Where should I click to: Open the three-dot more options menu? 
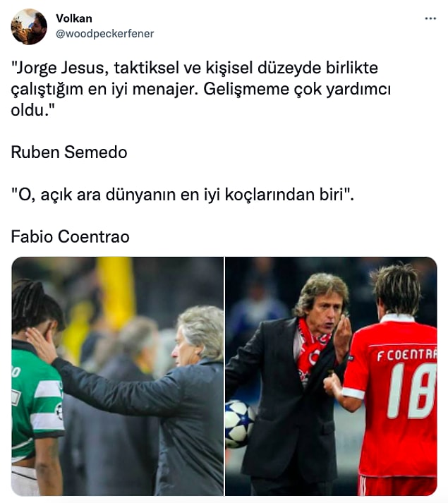(x=430, y=18)
